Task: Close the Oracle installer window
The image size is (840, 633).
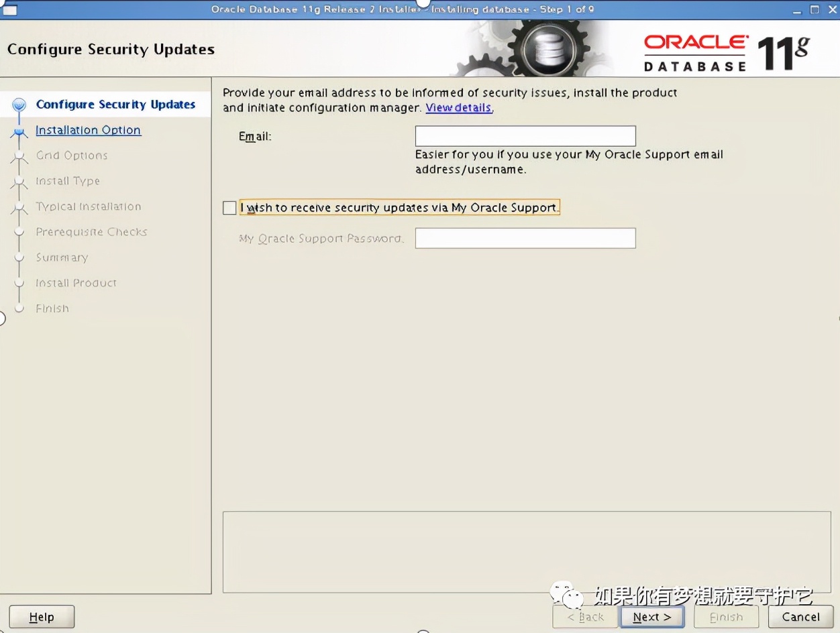Action: tap(831, 9)
